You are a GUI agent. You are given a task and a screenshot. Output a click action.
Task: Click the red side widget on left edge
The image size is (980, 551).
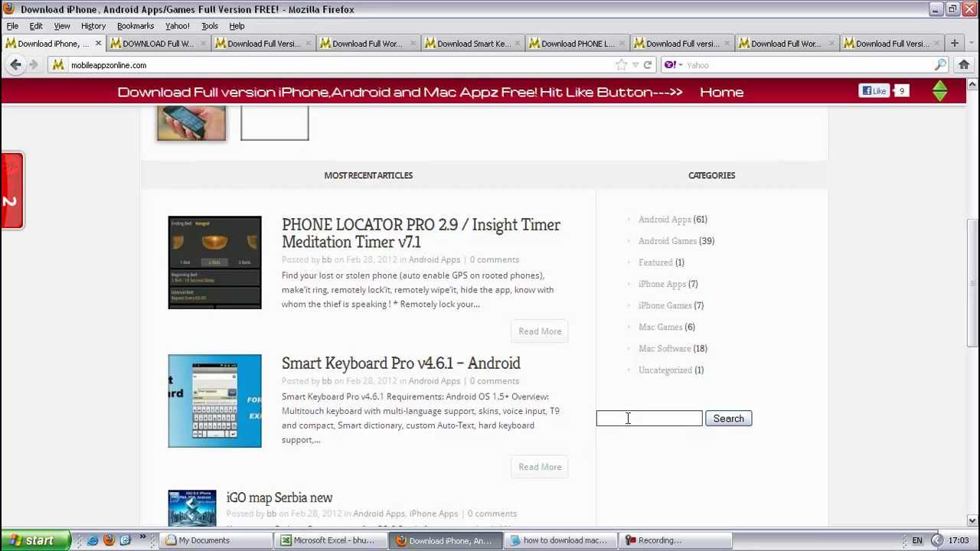[12, 191]
